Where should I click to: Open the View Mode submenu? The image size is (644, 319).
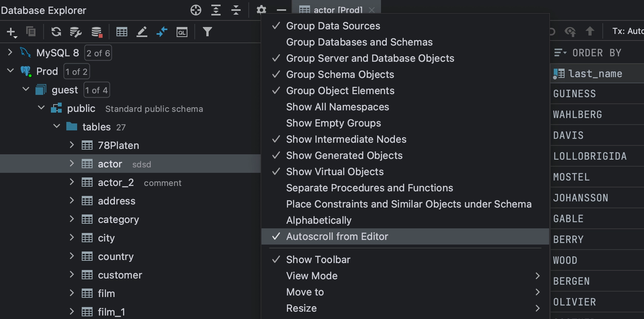[405, 276]
